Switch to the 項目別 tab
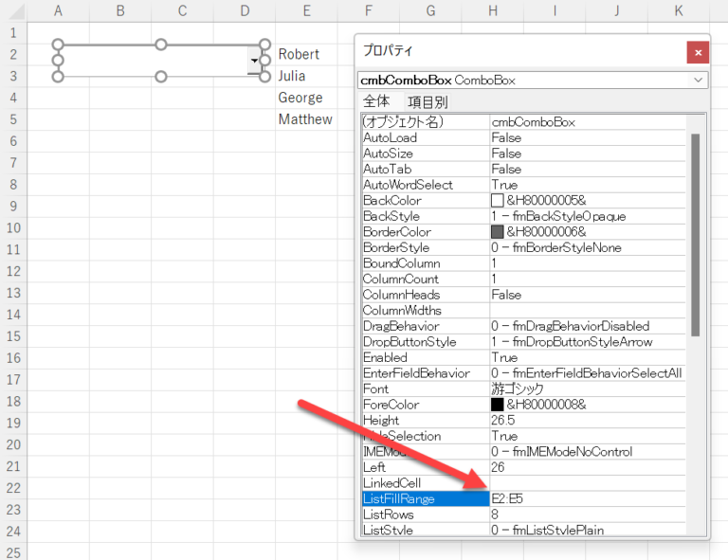 [428, 101]
